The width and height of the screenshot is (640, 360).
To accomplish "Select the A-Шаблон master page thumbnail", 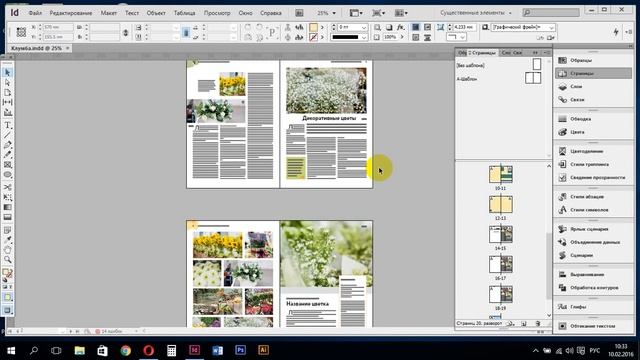I will click(533, 78).
